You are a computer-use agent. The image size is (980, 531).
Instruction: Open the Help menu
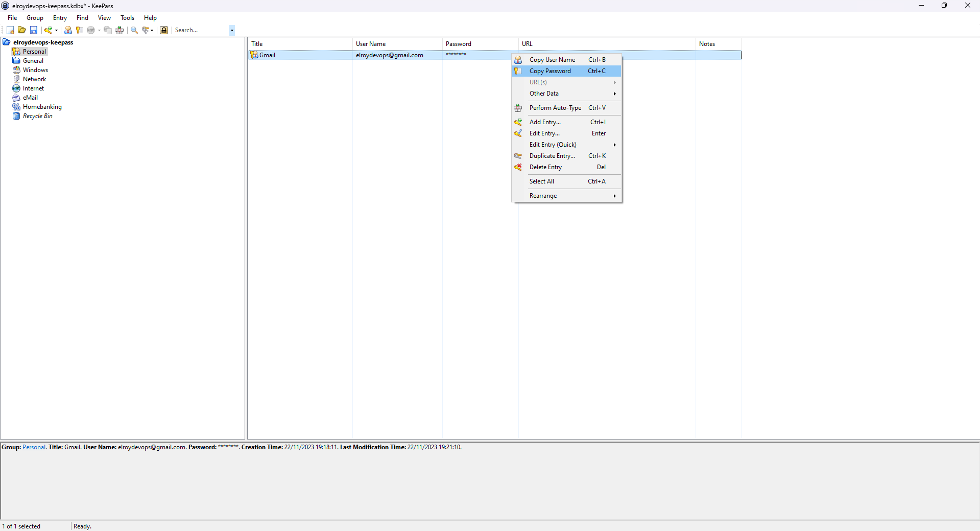pyautogui.click(x=150, y=18)
